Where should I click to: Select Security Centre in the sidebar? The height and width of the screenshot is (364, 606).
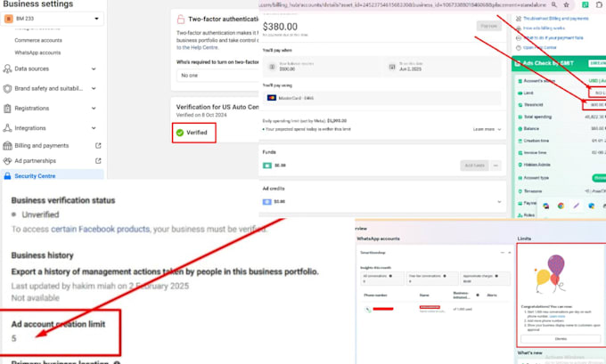(53, 175)
